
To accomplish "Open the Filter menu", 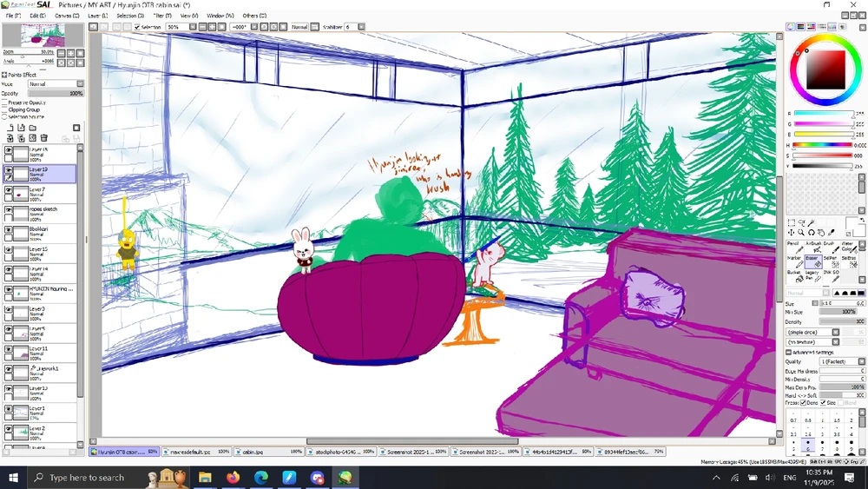I will [x=161, y=16].
